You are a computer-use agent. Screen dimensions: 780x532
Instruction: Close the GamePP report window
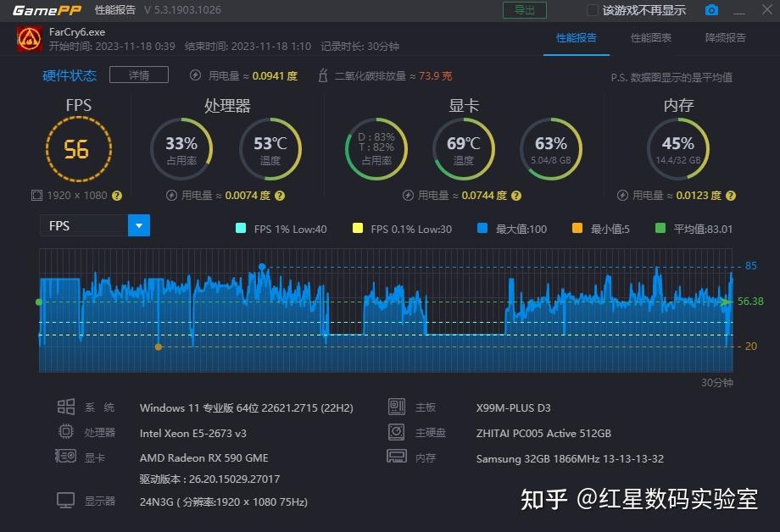(767, 9)
